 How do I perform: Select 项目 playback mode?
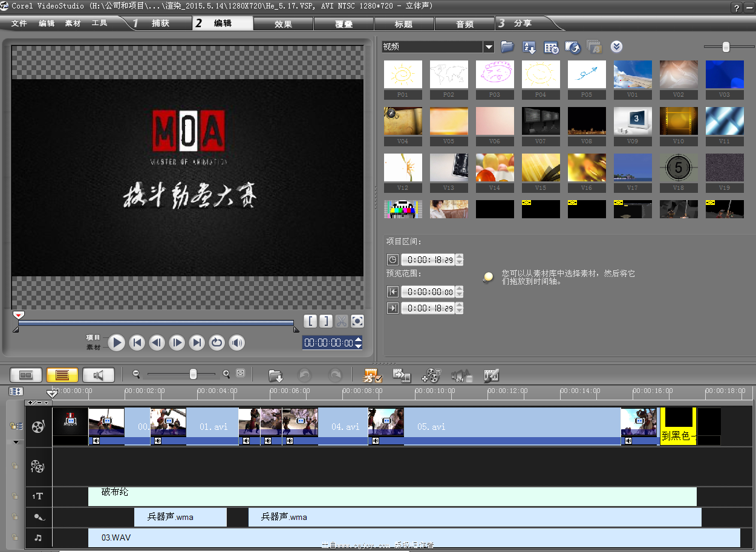click(x=93, y=337)
